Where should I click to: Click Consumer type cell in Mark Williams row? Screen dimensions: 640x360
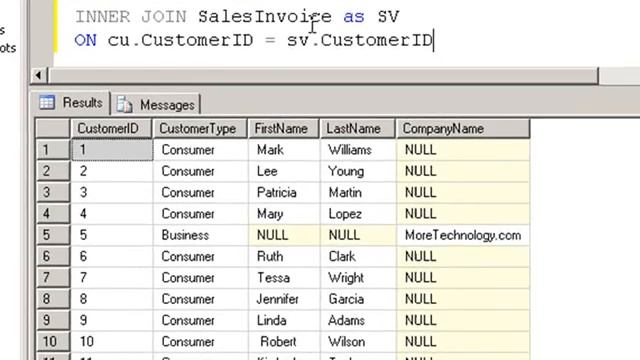click(200, 150)
